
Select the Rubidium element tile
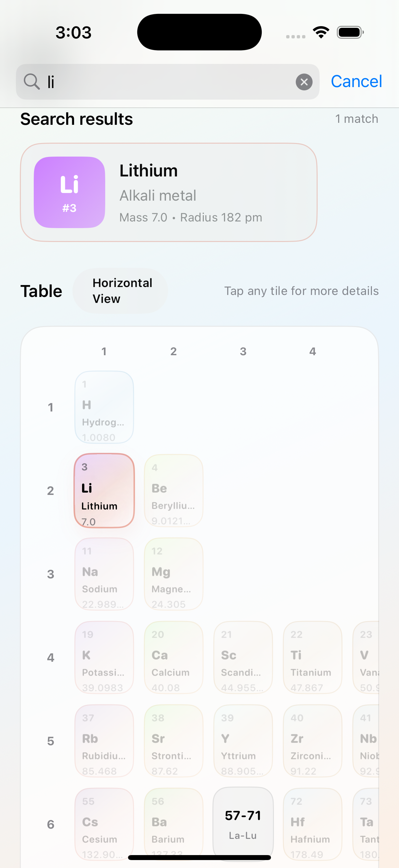(x=104, y=741)
